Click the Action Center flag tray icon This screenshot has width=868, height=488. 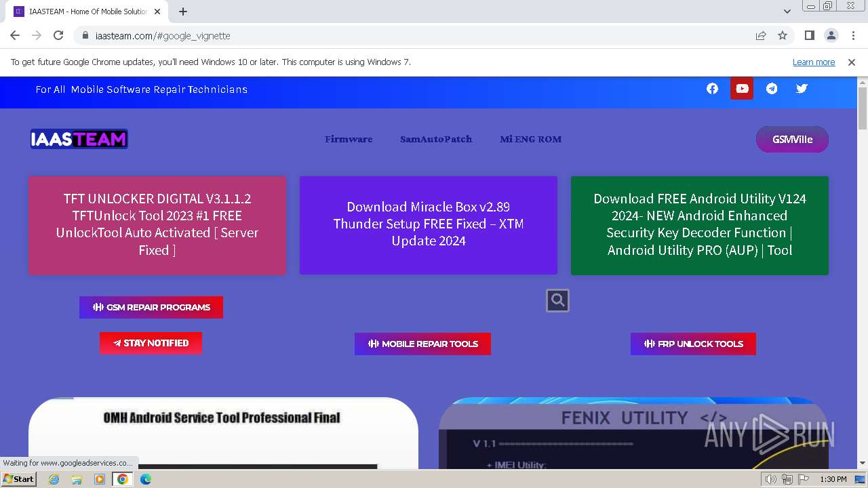click(x=804, y=479)
